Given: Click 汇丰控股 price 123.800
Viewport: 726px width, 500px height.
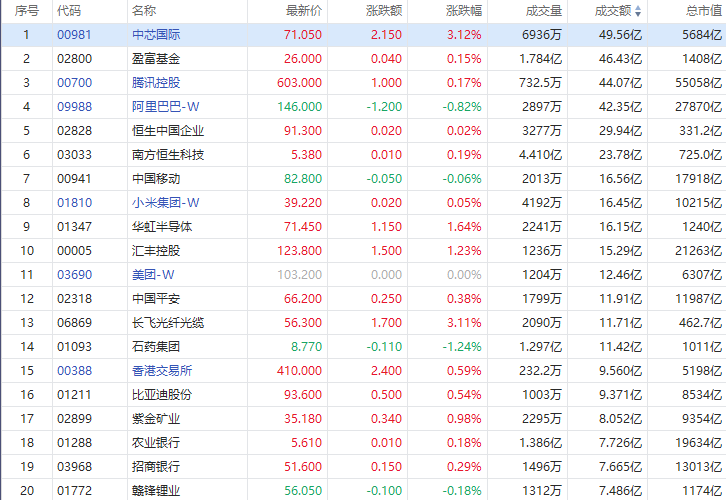Looking at the screenshot, I should (x=300, y=251).
